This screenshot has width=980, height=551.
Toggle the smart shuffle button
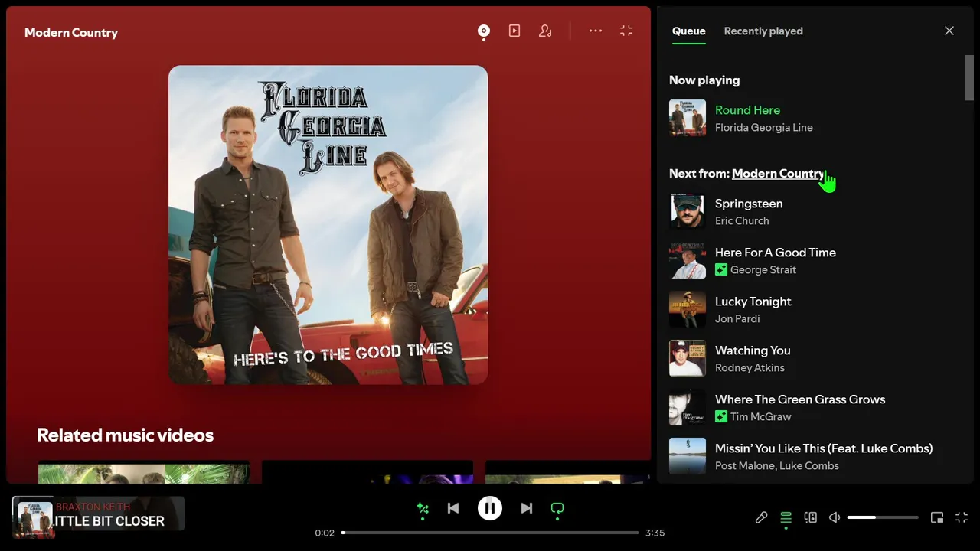coord(423,508)
